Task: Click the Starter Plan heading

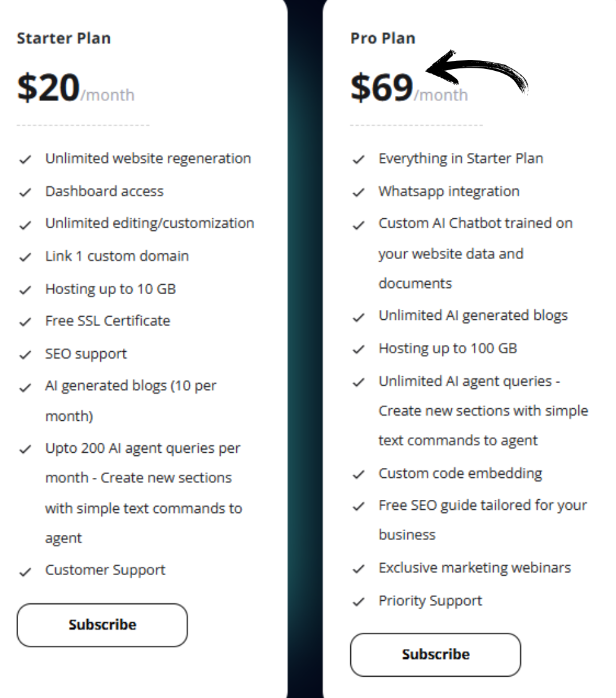Action: (63, 38)
